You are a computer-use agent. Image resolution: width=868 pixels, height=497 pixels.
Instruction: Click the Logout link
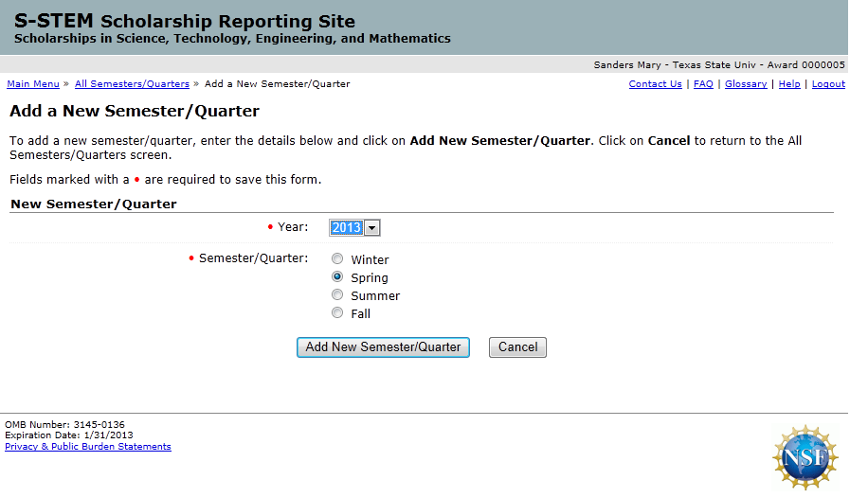tap(828, 84)
